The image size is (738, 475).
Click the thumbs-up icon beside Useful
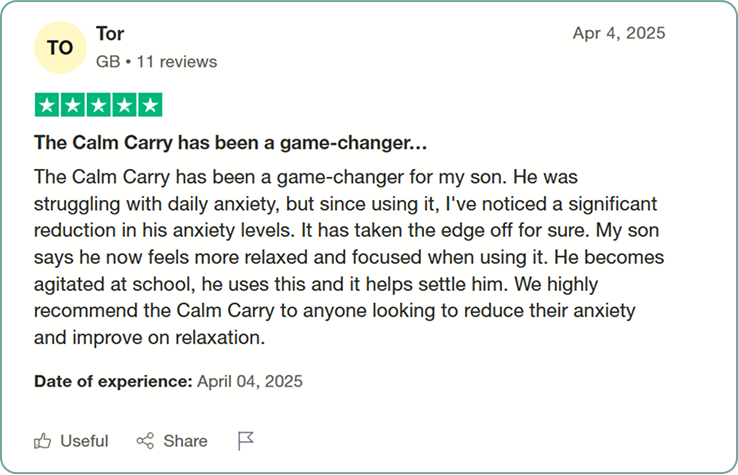tap(42, 441)
